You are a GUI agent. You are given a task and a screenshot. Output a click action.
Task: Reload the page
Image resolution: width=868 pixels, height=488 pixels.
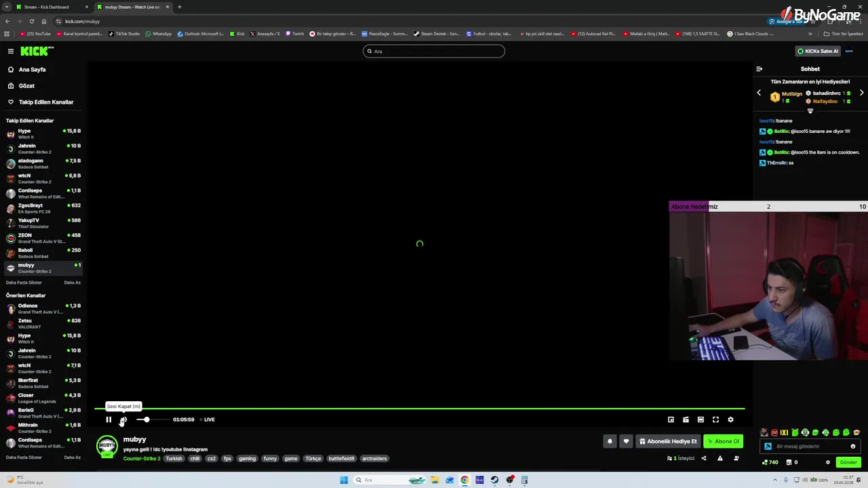tap(31, 21)
